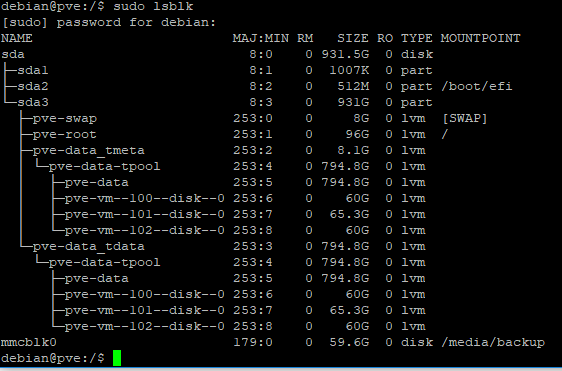Select the 'sudo lsblk' command text
Screen dimensions: 562x371
[x=153, y=6]
